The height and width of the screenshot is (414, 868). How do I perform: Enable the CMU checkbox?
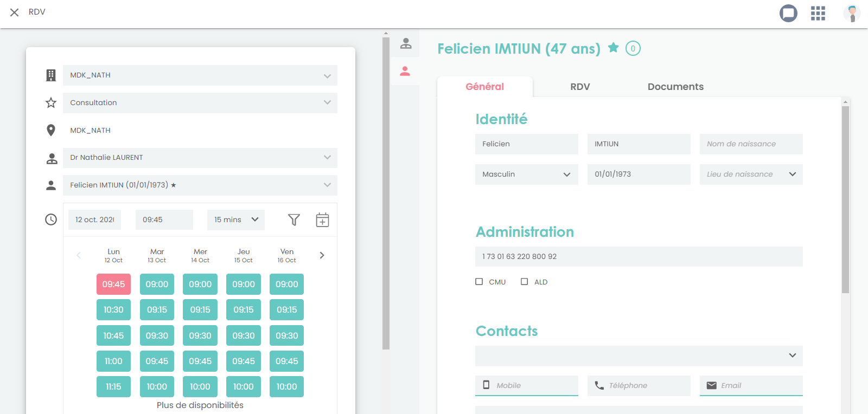click(479, 282)
